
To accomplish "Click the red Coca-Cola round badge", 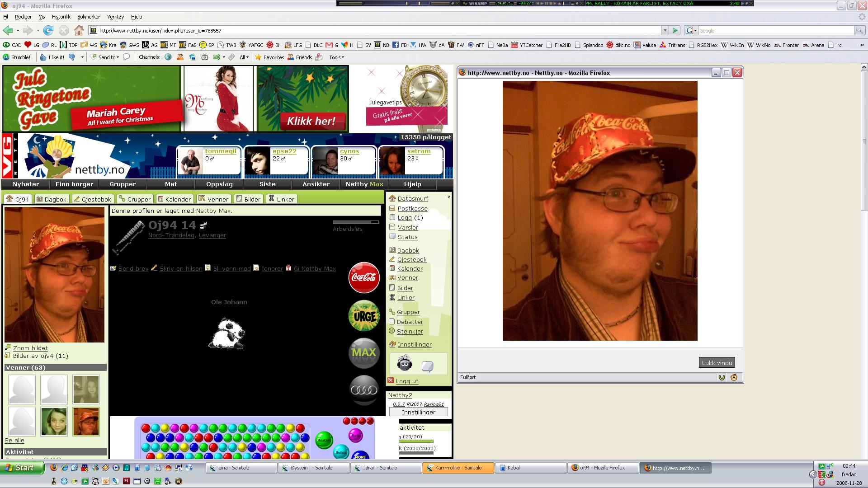I will pos(364,277).
